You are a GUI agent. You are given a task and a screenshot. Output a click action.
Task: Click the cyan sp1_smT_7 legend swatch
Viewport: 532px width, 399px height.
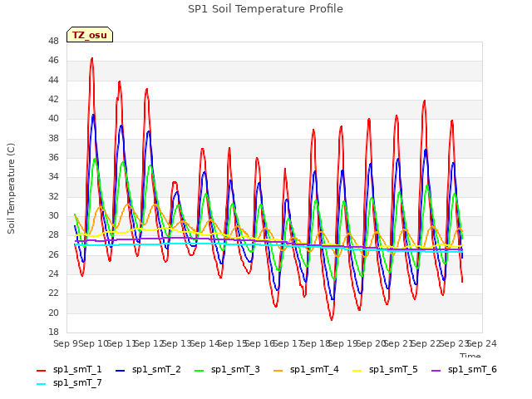(41, 384)
